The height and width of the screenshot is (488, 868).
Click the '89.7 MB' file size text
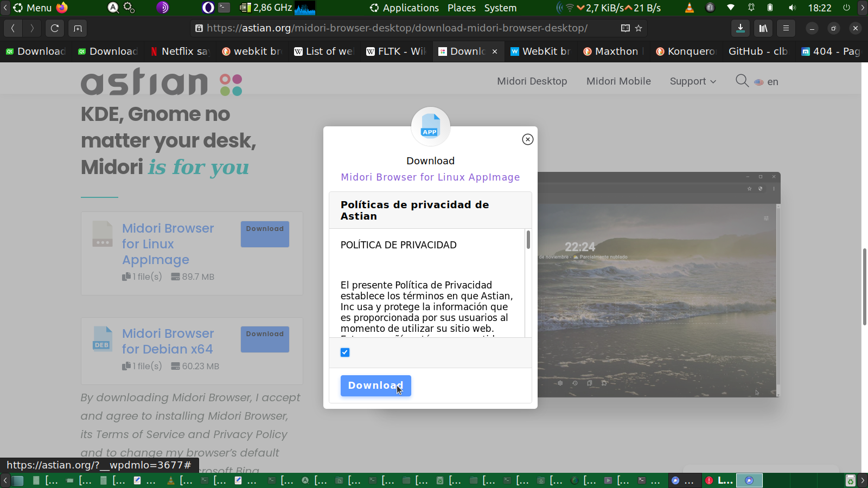pos(198,277)
